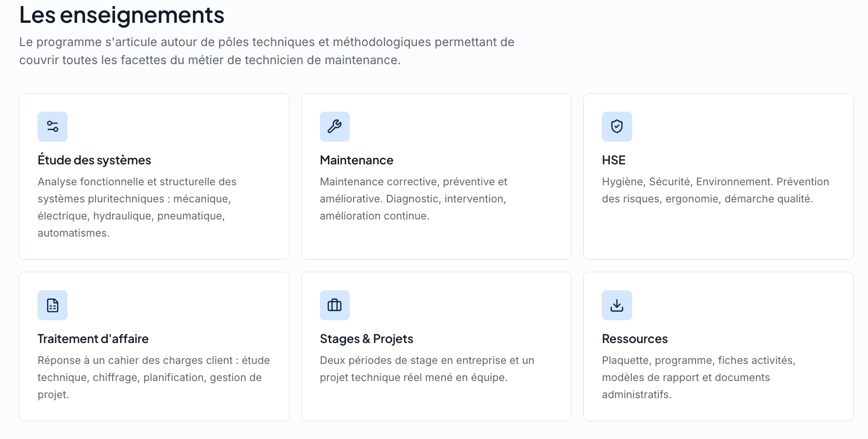Click the Hygiène, Sécurité, Environnement description
868x439 pixels.
click(x=715, y=190)
